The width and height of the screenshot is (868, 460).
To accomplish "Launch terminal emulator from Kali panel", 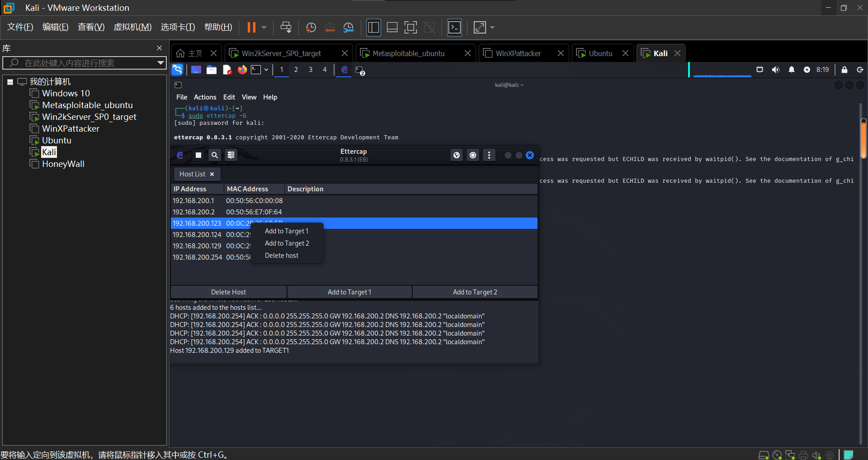I will coord(256,70).
